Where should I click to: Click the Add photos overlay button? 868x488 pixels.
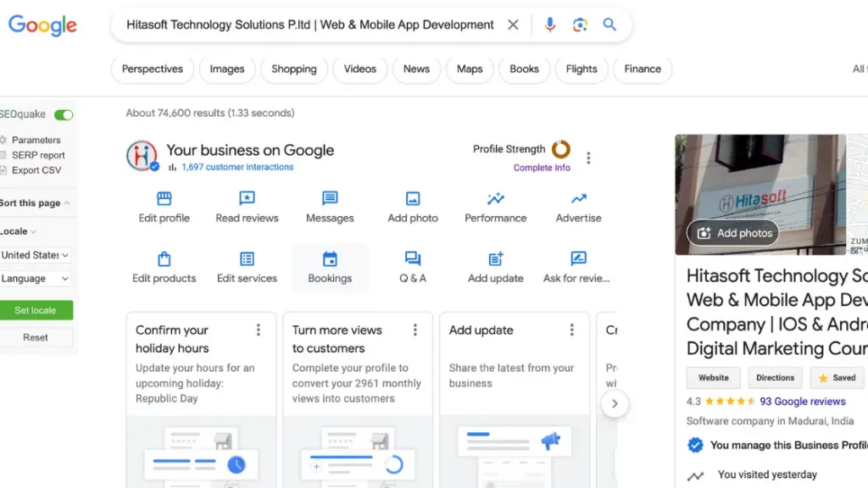pos(733,233)
